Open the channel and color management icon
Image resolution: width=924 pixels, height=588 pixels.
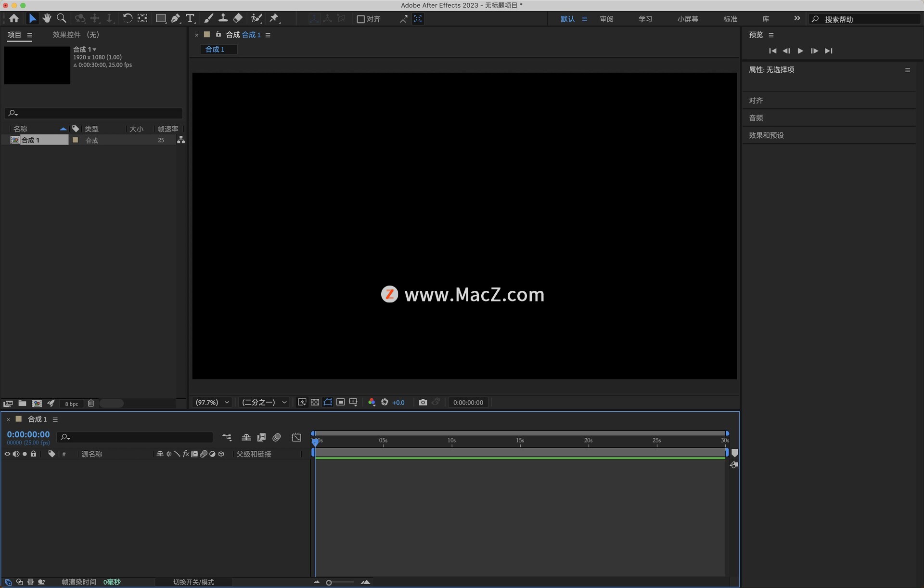(372, 402)
